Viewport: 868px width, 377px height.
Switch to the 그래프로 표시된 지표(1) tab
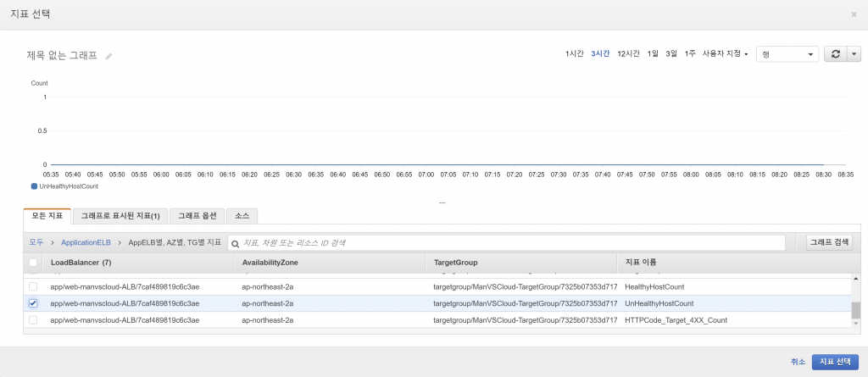(120, 216)
